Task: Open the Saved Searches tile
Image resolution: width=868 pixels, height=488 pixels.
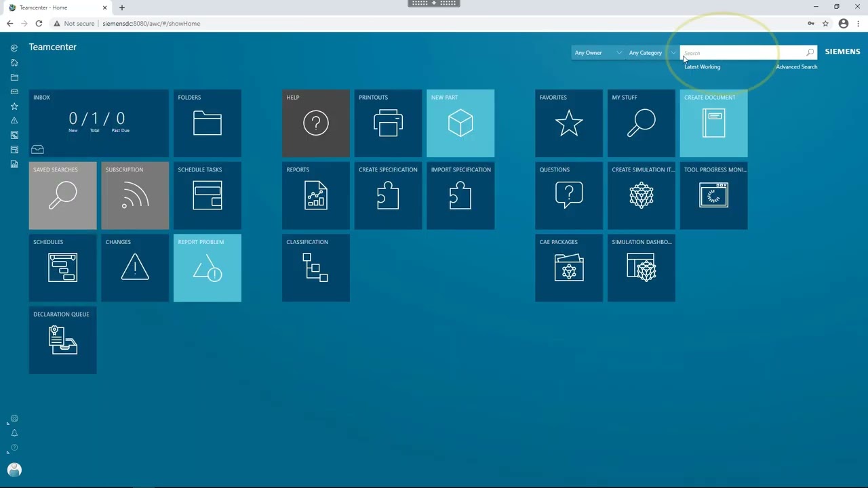Action: point(63,196)
